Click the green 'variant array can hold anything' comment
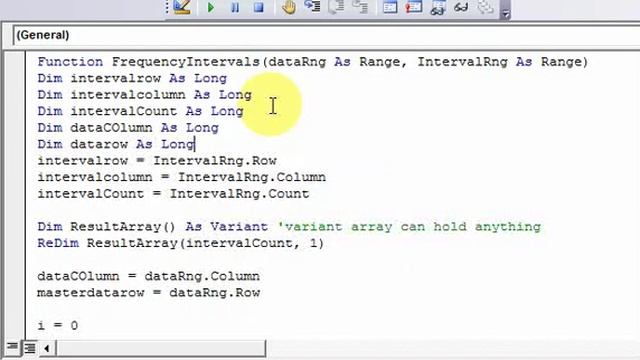Image resolution: width=640 pixels, height=360 pixels. [x=409, y=227]
